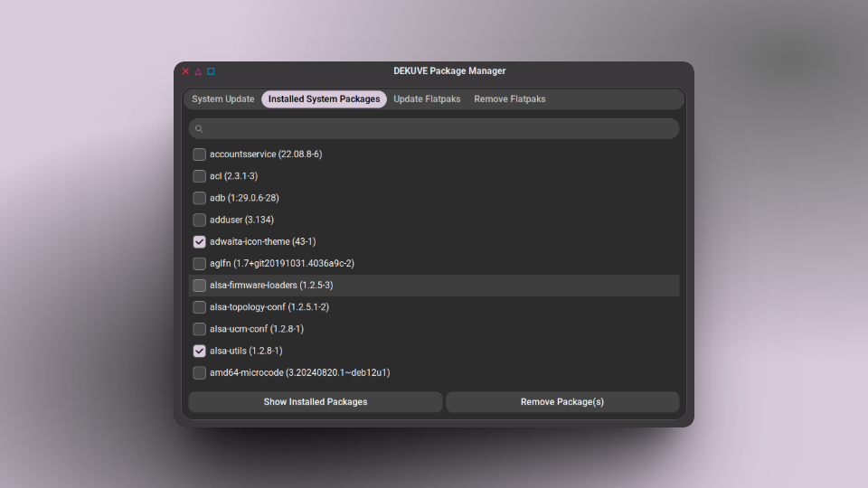Click the text 'alsa-utils (1.2.8-1)'
The image size is (868, 488).
tap(246, 351)
